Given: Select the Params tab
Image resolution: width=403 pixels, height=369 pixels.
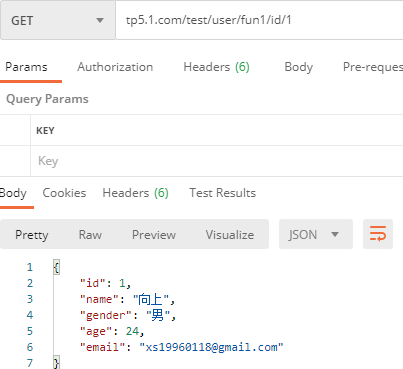Looking at the screenshot, I should click(x=26, y=67).
